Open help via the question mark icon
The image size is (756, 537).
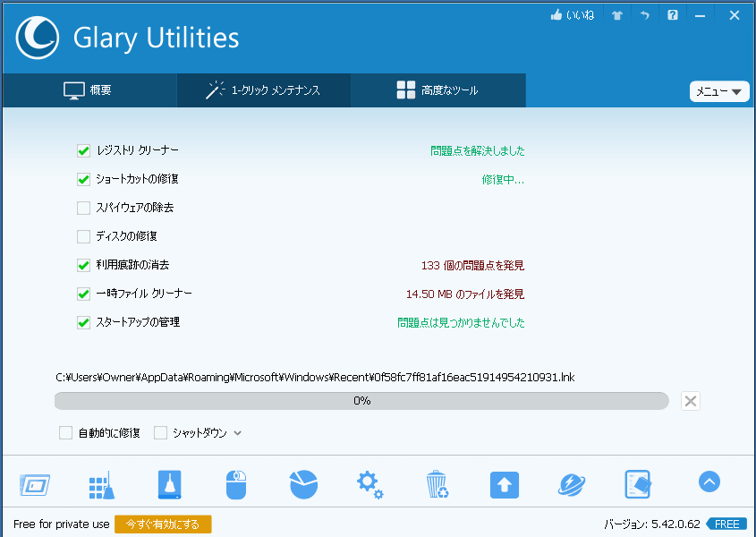673,15
